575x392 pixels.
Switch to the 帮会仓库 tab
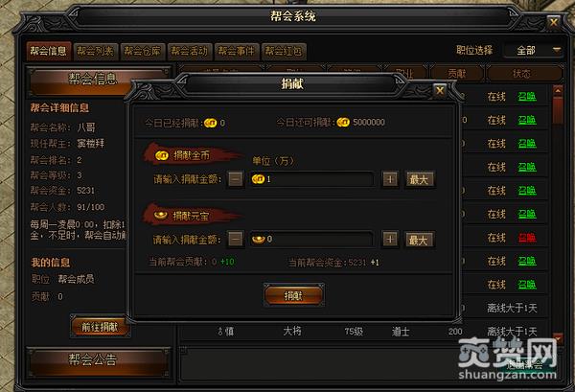coord(142,52)
